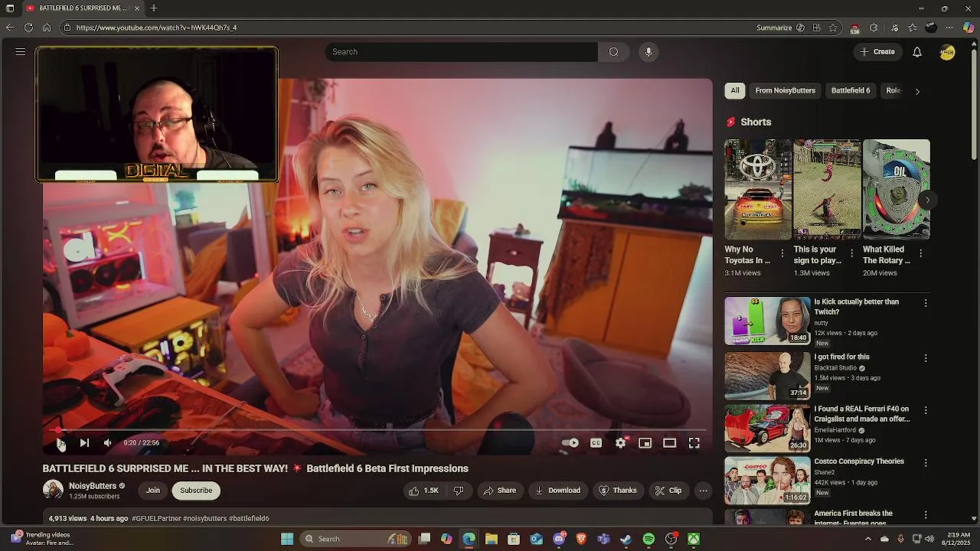Start voice search with microphone icon

point(648,52)
